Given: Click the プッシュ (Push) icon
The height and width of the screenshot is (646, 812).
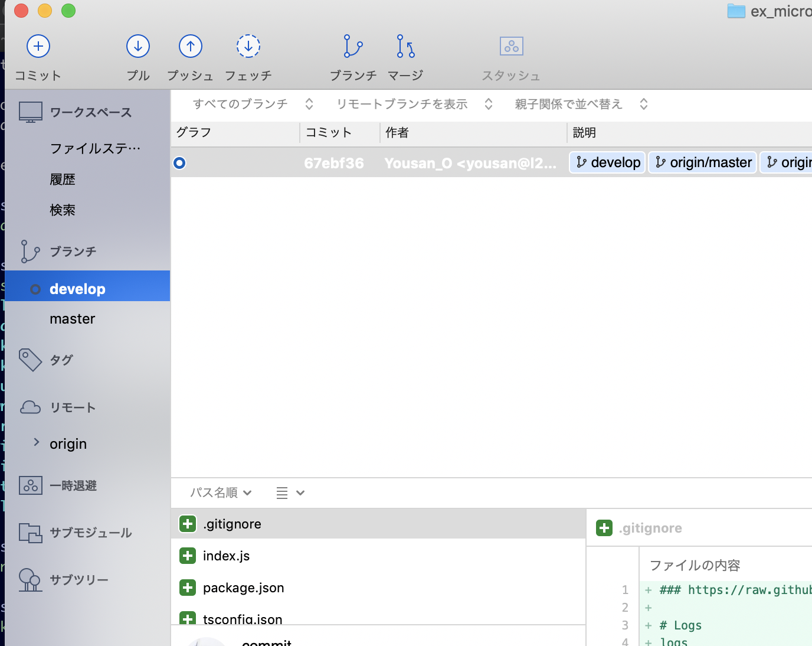Looking at the screenshot, I should point(190,46).
